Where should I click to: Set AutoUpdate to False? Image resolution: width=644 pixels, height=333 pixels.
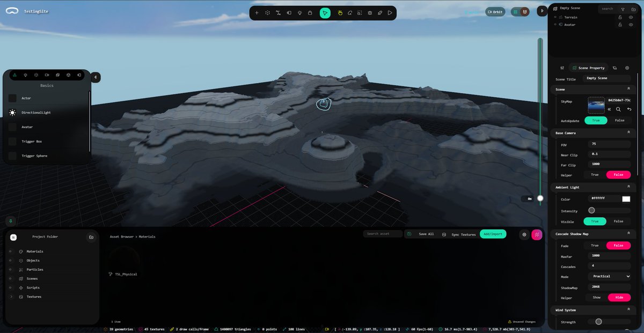pos(619,120)
